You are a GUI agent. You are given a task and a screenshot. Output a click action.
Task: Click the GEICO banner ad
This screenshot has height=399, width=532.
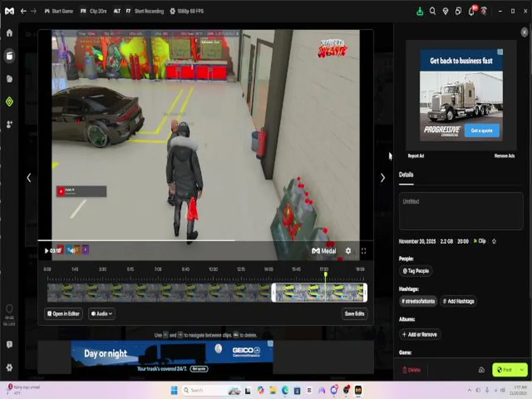click(x=172, y=357)
